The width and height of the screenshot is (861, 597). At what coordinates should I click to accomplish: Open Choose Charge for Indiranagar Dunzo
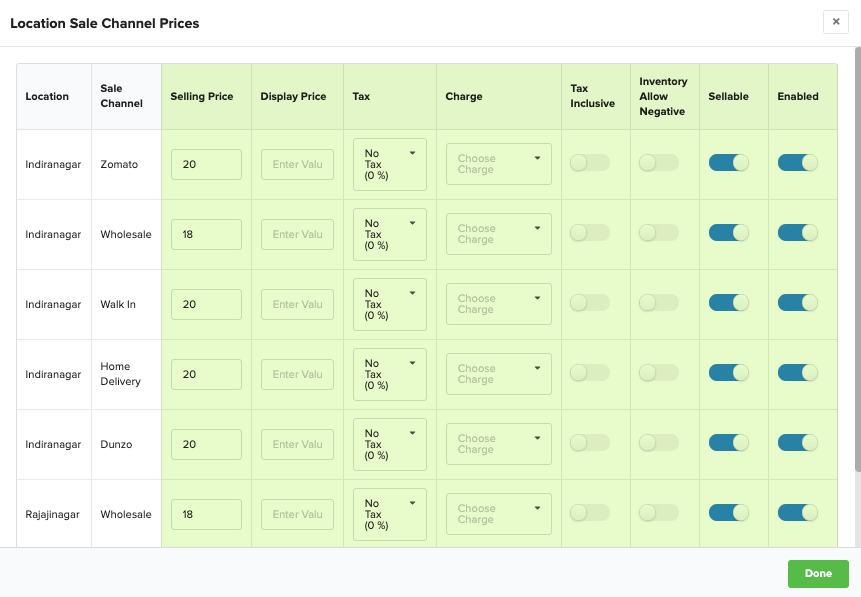499,444
